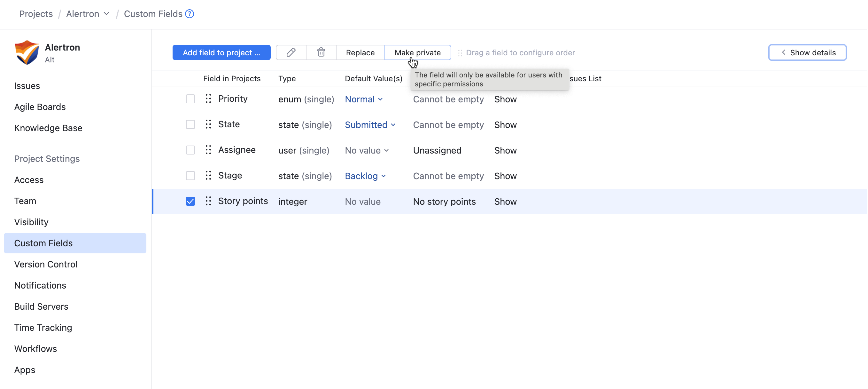Image resolution: width=868 pixels, height=389 pixels.
Task: Click the pencil edit field icon
Action: (291, 52)
